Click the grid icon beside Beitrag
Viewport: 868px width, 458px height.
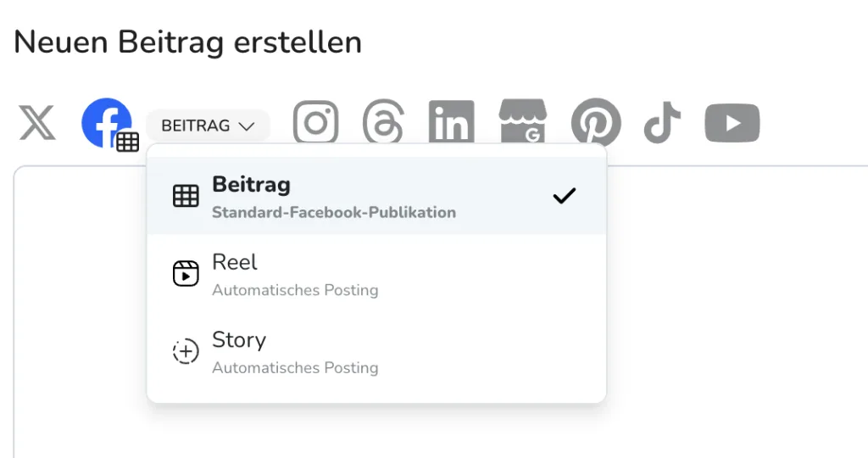[x=186, y=196]
